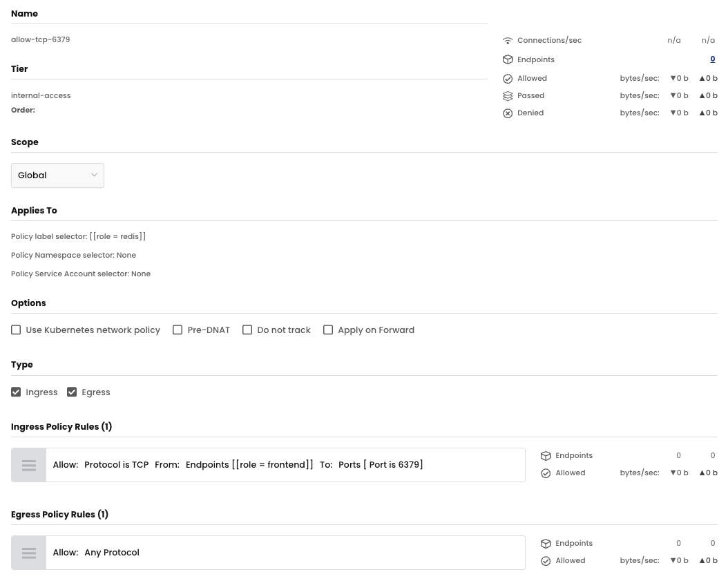Click the Allowed checkmark icon in policy stats
Image resolution: width=728 pixels, height=581 pixels.
tap(508, 79)
